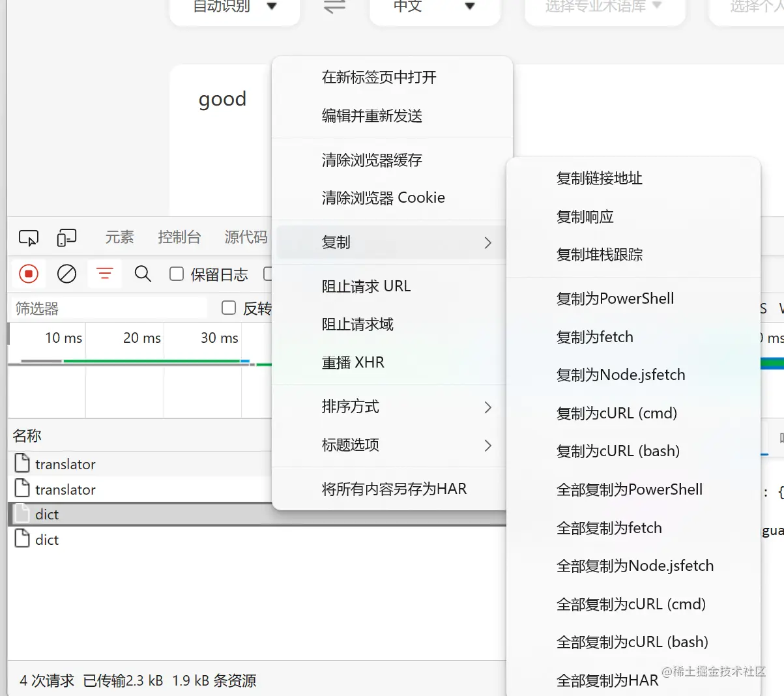The width and height of the screenshot is (784, 696).
Task: Click file icon of first translator request
Action: 22,463
